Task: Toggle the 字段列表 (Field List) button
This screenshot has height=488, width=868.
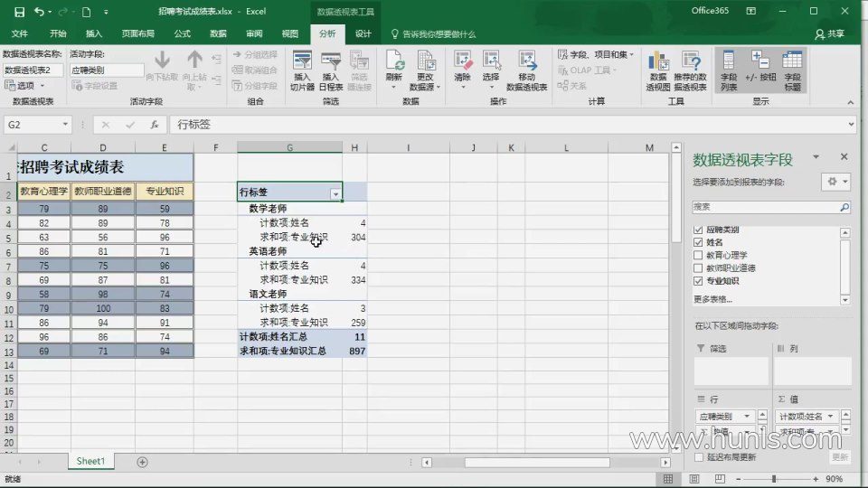Action: click(x=729, y=69)
